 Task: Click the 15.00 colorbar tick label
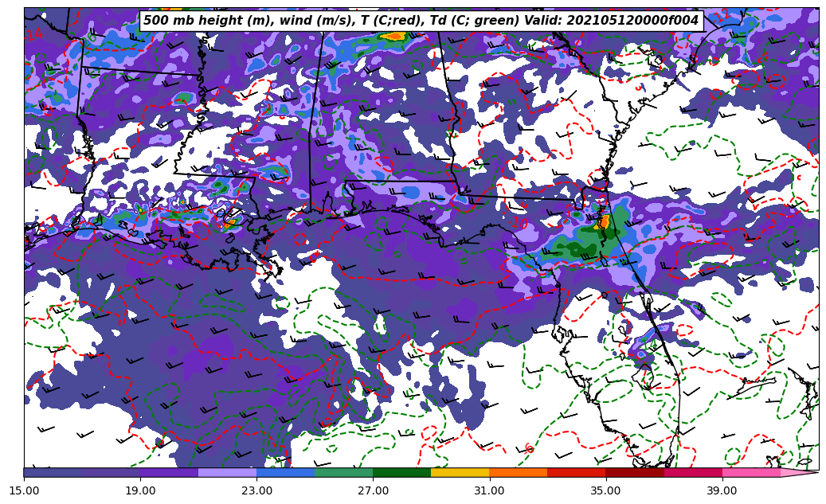pos(24,490)
